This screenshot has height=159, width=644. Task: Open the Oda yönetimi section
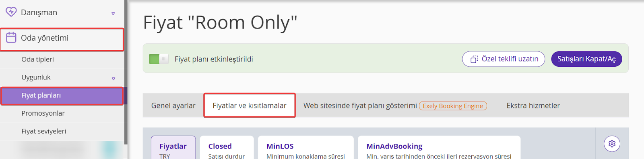coord(62,39)
